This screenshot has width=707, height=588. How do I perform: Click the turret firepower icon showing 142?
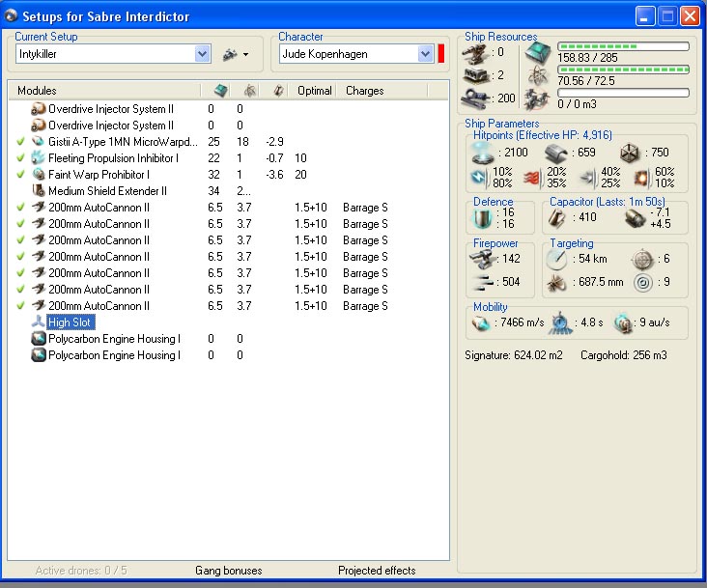click(x=482, y=259)
